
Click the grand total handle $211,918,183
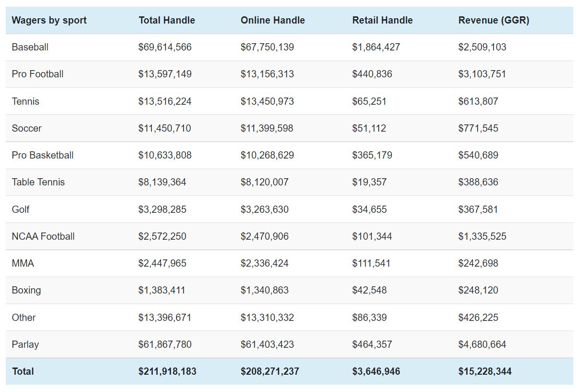click(167, 371)
